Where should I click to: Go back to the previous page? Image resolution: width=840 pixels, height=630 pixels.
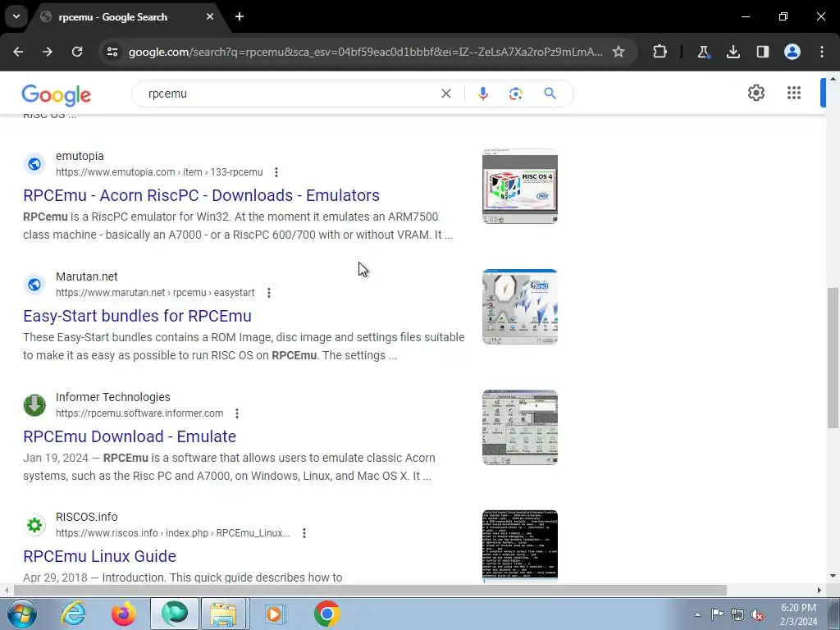pos(18,52)
